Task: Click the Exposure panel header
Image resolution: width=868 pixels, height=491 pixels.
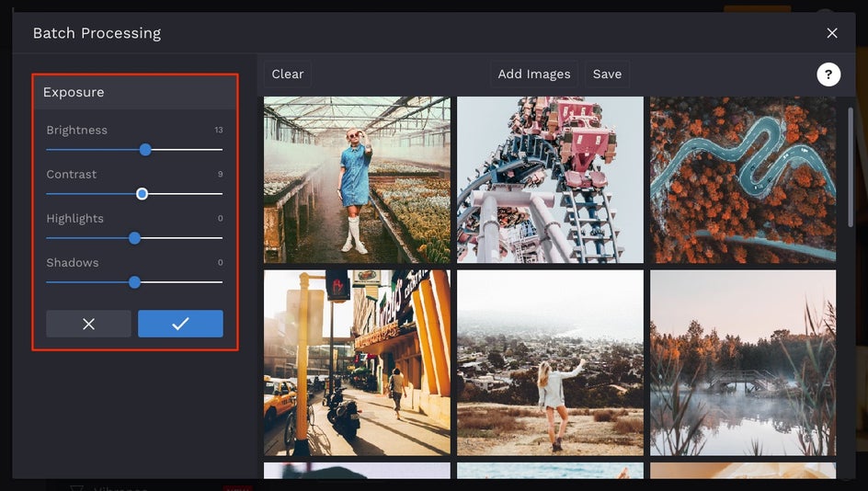Action: coord(135,93)
